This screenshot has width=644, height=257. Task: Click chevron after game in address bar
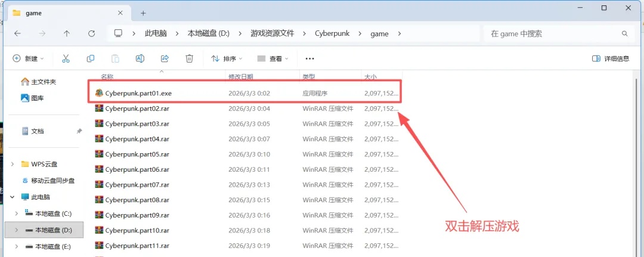400,33
